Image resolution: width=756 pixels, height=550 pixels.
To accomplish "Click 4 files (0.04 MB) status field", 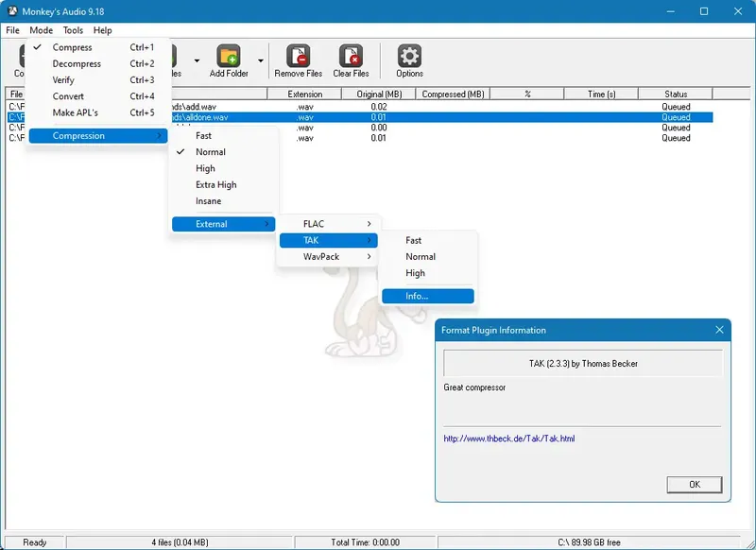I will (x=180, y=542).
